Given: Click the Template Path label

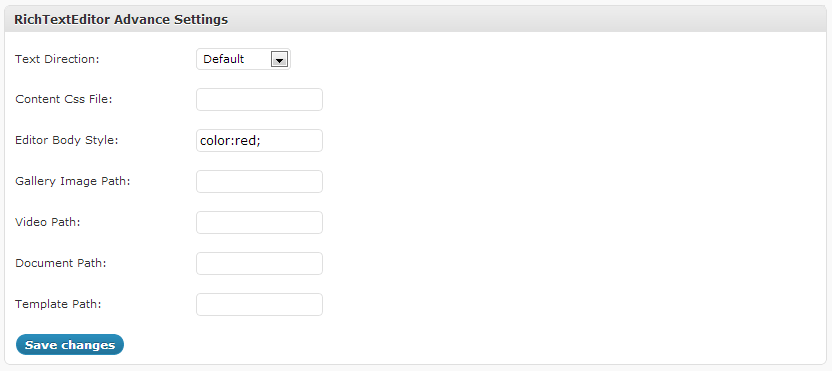Looking at the screenshot, I should 58,304.
